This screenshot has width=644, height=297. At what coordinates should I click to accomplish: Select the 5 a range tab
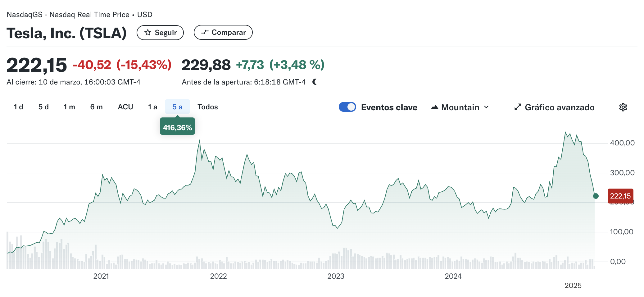point(177,107)
